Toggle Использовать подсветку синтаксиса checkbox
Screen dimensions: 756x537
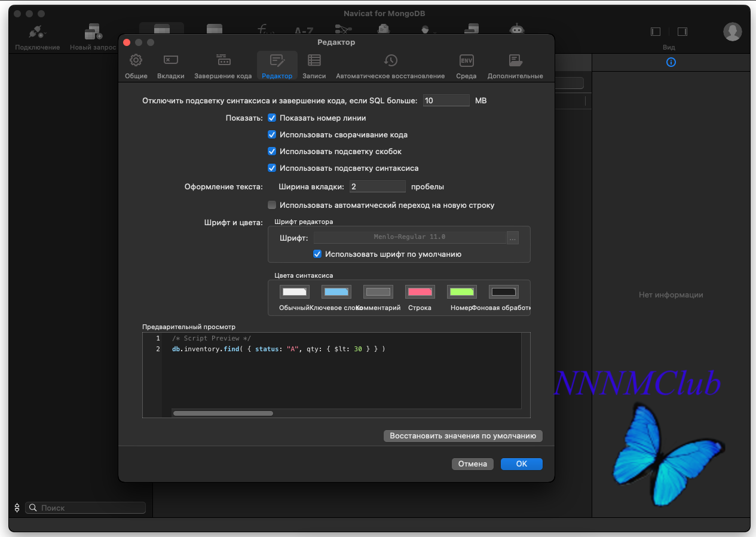[x=272, y=168]
